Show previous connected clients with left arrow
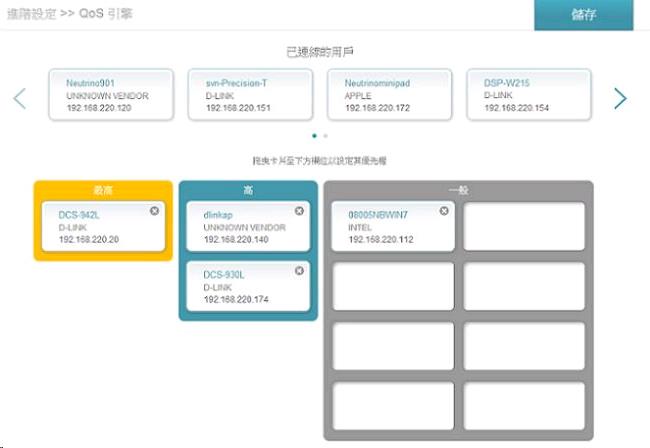The width and height of the screenshot is (650, 448). 19,99
